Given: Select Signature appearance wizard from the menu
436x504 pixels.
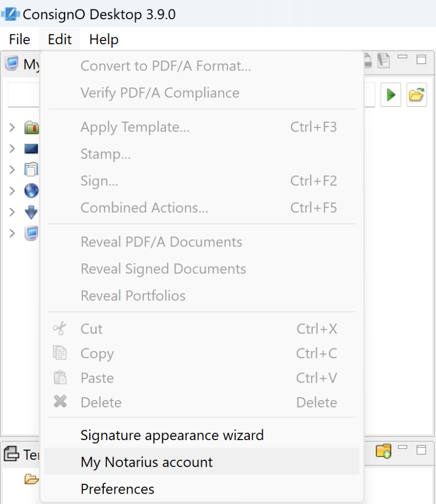Looking at the screenshot, I should pyautogui.click(x=172, y=435).
